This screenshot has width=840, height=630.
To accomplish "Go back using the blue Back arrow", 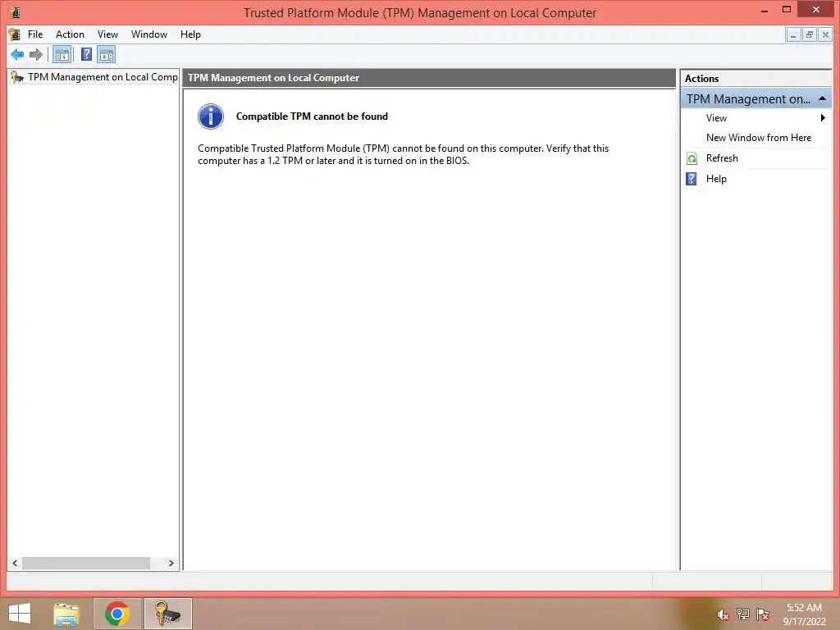I will 17,54.
